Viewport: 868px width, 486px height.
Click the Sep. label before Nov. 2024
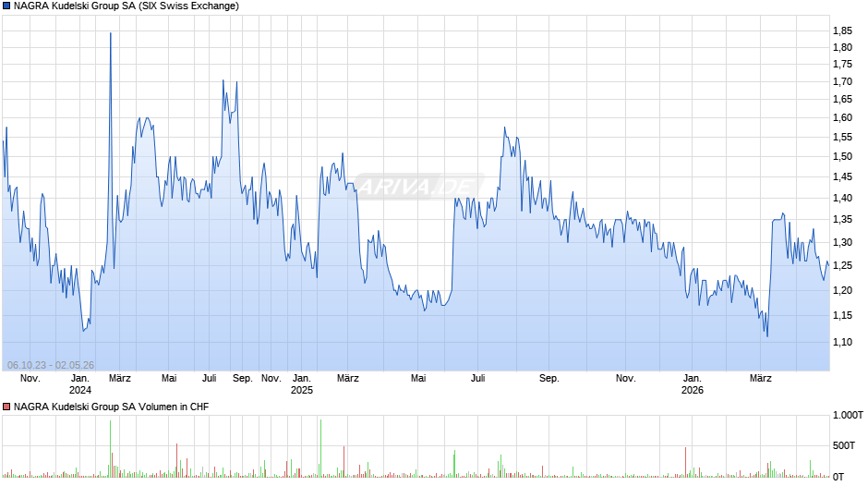coord(243,379)
